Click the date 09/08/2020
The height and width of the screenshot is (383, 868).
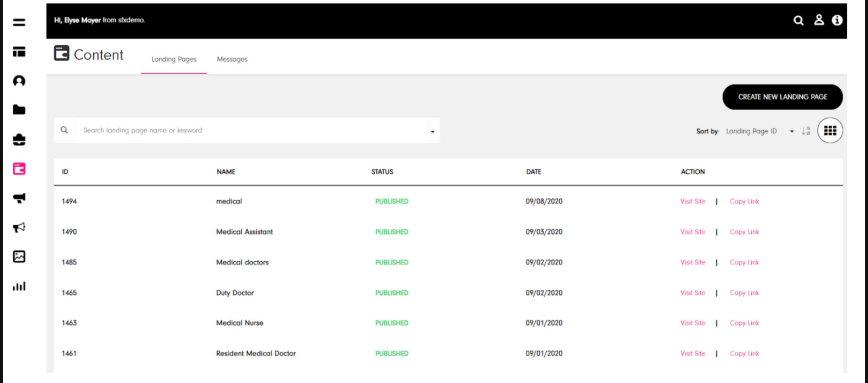click(x=544, y=201)
